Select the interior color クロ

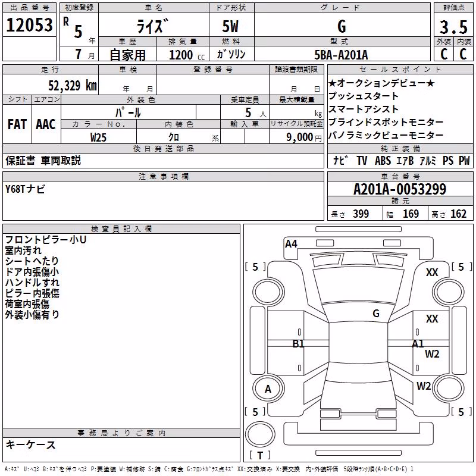coord(174,137)
